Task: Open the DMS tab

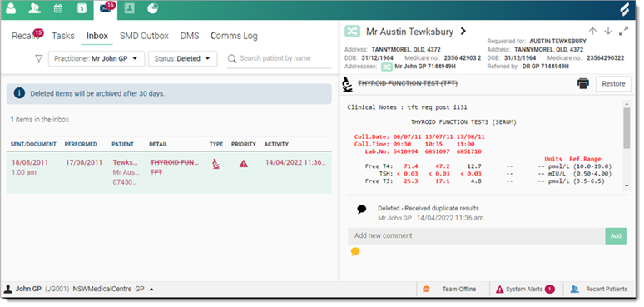Action: point(190,36)
